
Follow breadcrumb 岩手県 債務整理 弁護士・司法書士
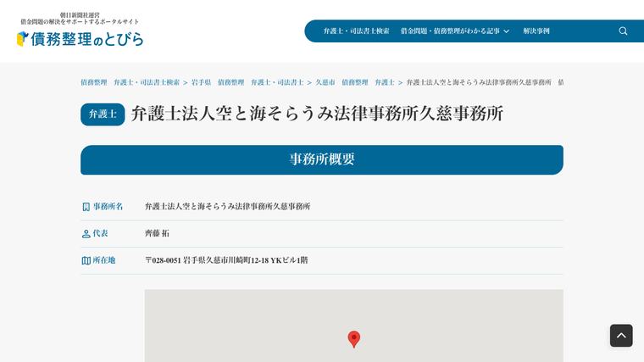click(x=247, y=82)
